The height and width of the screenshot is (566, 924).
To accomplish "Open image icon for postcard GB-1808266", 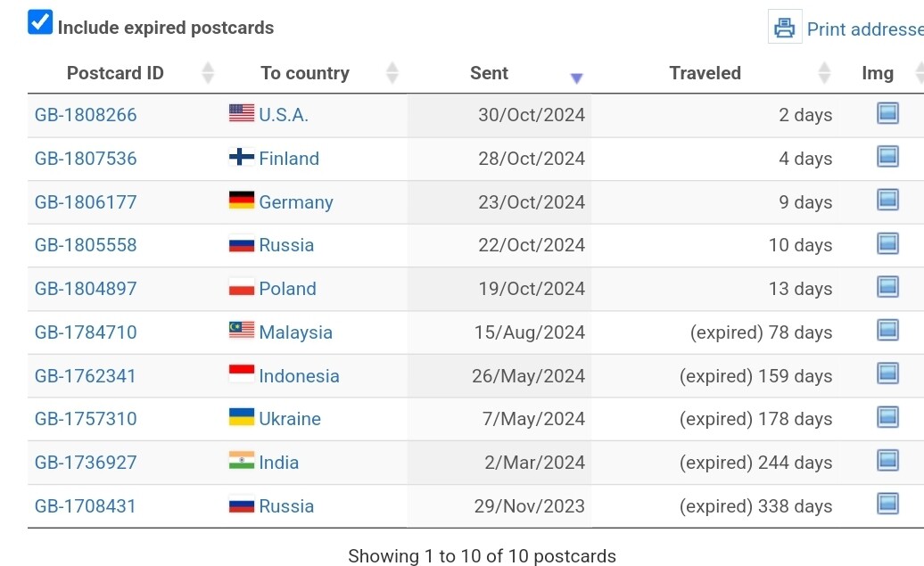I will [x=887, y=113].
